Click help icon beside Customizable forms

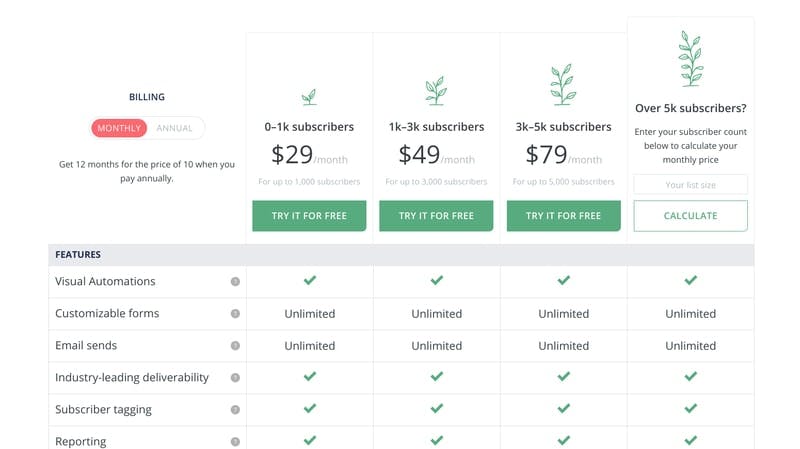point(235,314)
